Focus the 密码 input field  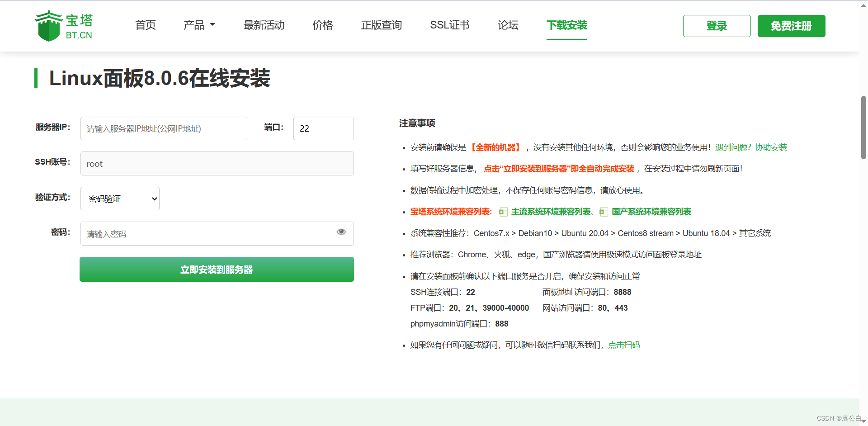(x=217, y=234)
